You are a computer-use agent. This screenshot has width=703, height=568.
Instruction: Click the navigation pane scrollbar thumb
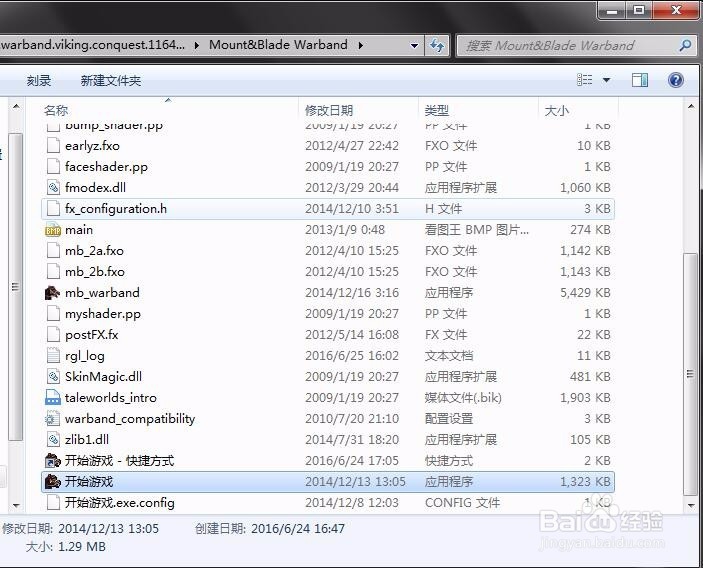click(16, 287)
